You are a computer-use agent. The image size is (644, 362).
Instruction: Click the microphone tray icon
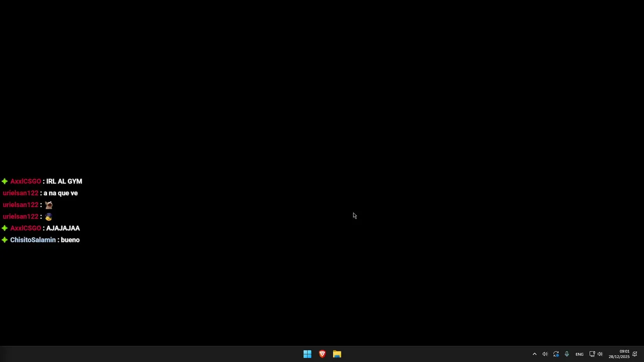click(x=567, y=354)
